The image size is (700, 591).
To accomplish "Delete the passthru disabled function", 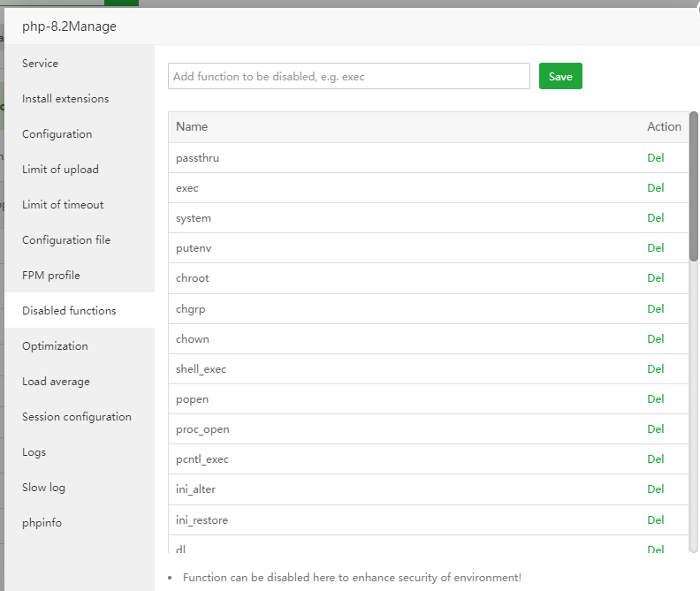I will tap(655, 158).
